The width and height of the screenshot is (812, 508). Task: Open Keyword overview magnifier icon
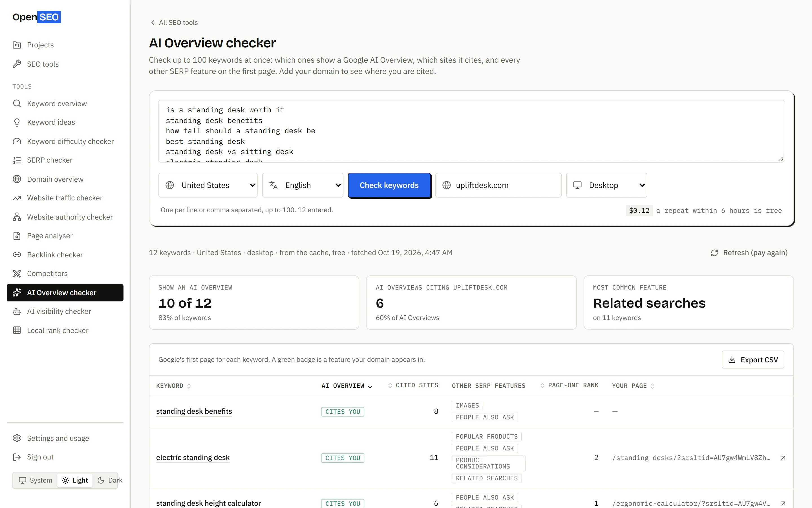tap(17, 104)
